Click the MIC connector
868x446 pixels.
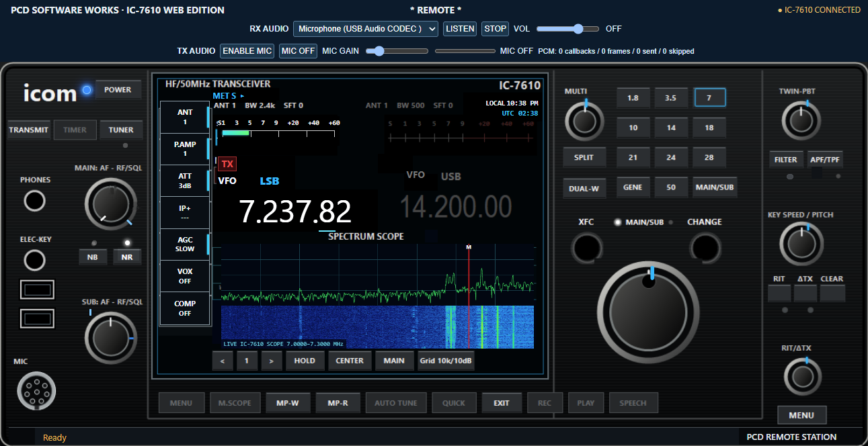tap(36, 391)
